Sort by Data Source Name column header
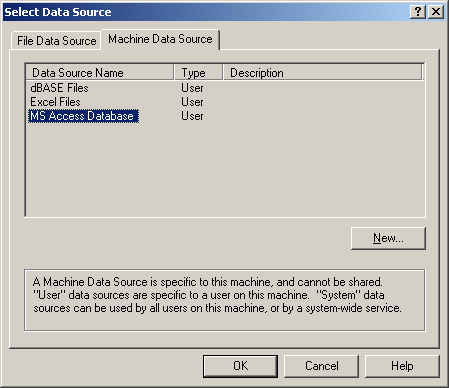 (x=100, y=73)
